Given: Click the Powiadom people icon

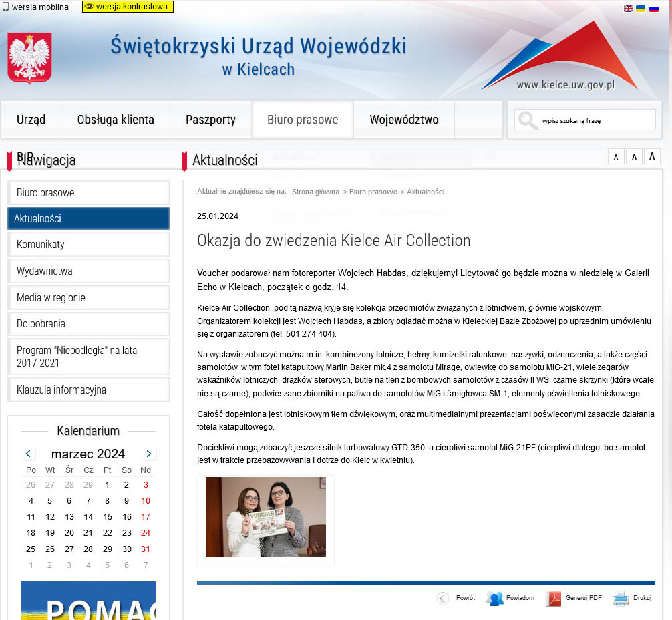Looking at the screenshot, I should point(495,598).
